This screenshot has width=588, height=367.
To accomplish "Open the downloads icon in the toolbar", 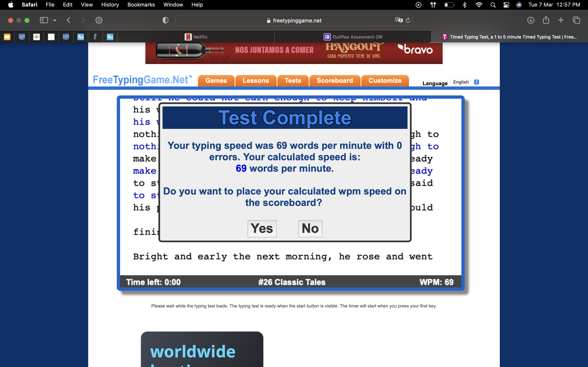I will tap(530, 20).
